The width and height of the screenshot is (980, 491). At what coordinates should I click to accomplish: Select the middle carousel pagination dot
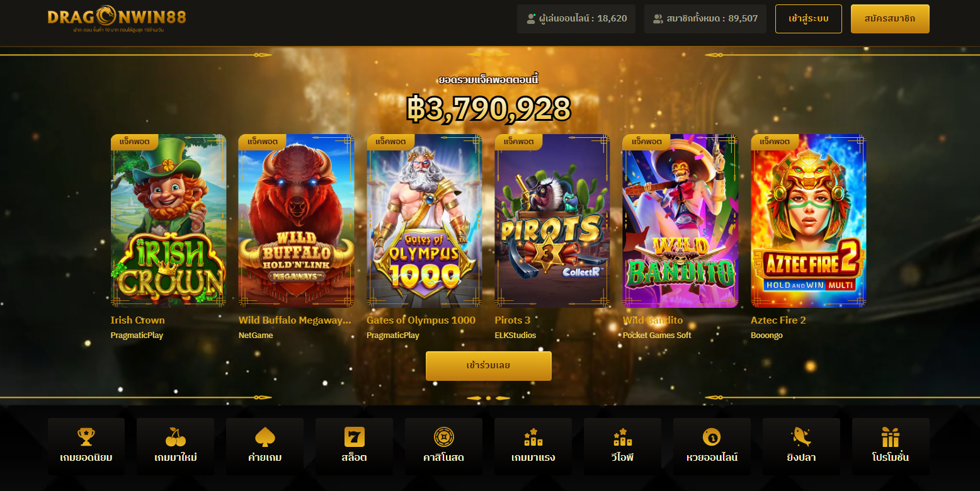click(488, 398)
